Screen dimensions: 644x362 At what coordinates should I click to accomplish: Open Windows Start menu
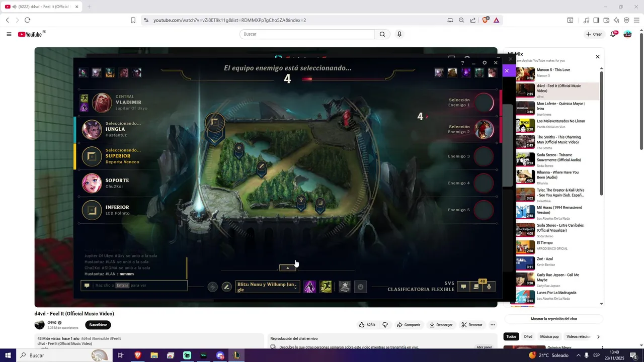(8, 355)
